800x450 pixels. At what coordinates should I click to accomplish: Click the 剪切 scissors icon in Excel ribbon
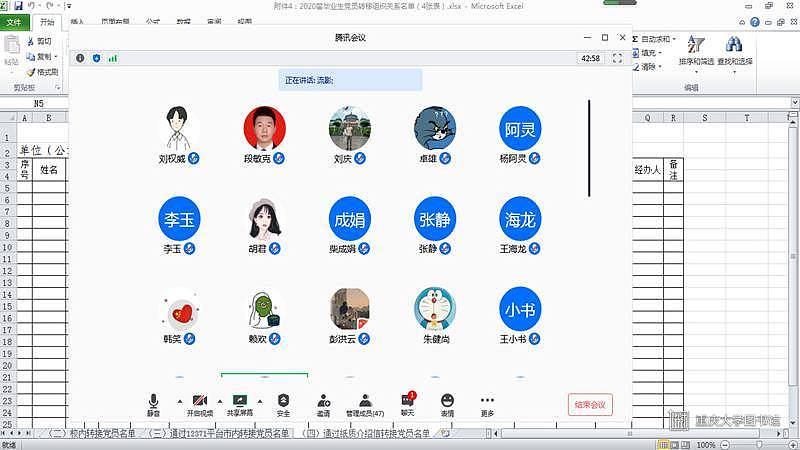(x=30, y=41)
